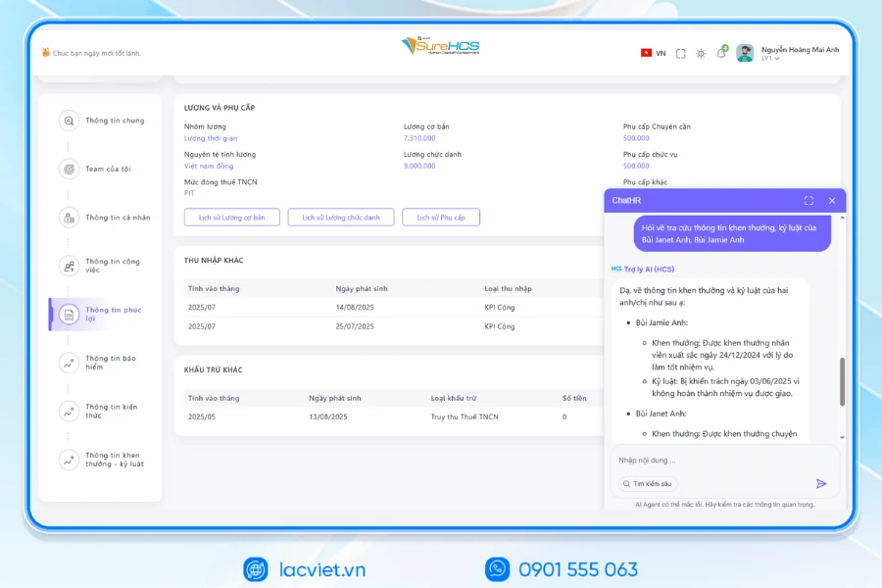
Task: Select the Team của tôi sidebar icon
Action: tap(68, 169)
